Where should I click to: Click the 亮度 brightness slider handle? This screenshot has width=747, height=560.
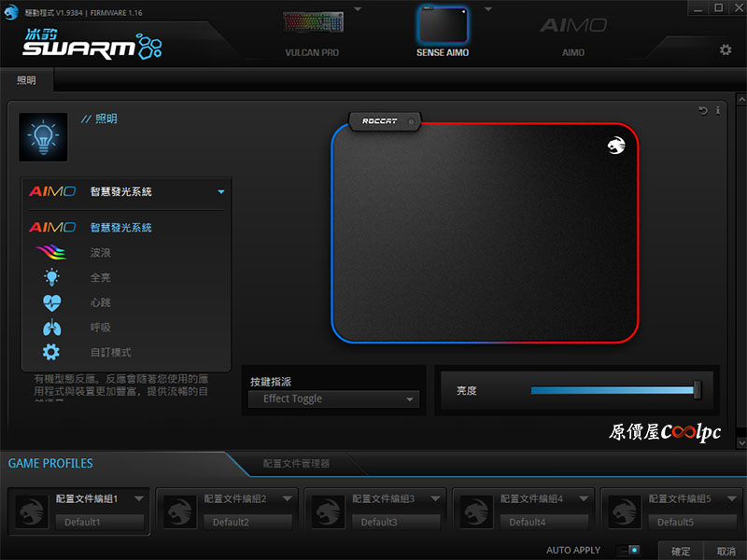pyautogui.click(x=698, y=390)
